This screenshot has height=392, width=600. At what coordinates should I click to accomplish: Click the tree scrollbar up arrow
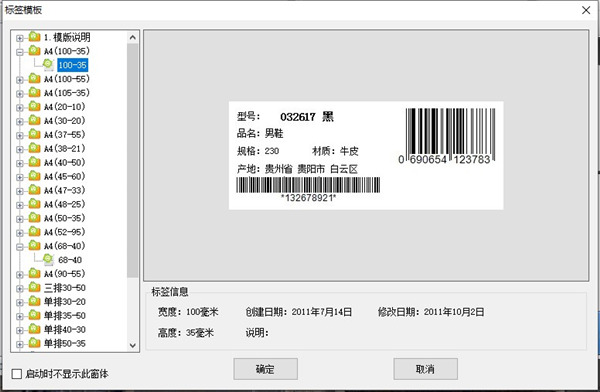click(x=132, y=37)
